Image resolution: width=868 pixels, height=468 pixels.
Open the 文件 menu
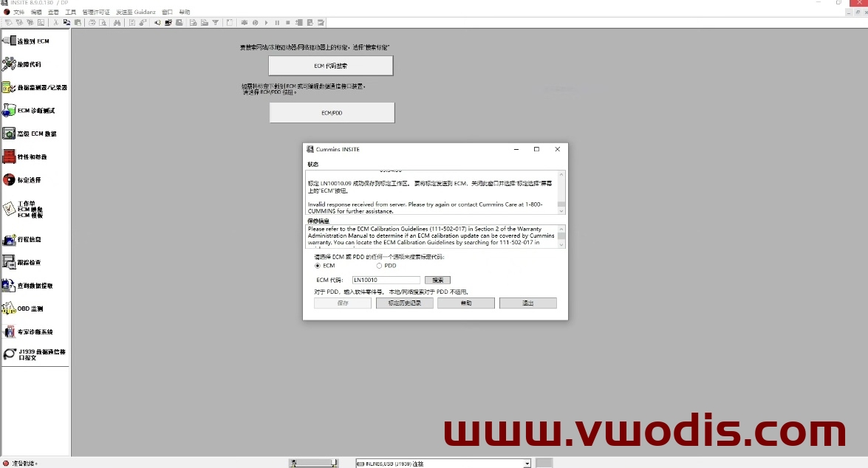(18, 12)
